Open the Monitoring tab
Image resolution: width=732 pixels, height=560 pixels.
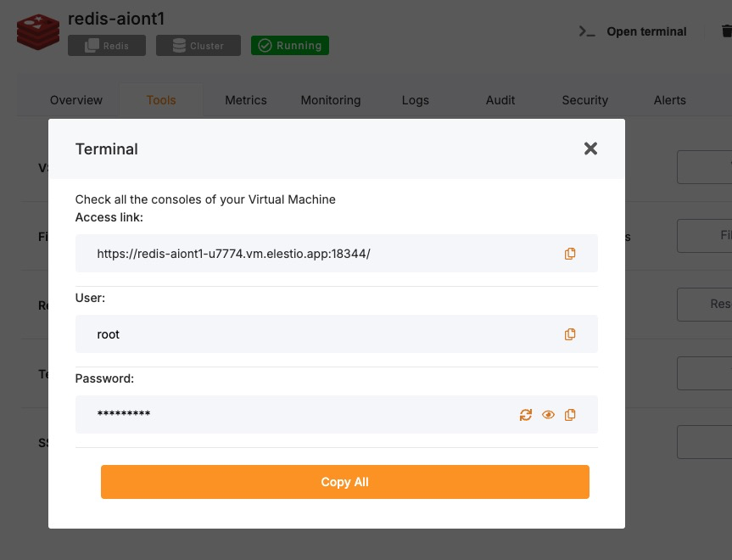coord(331,100)
